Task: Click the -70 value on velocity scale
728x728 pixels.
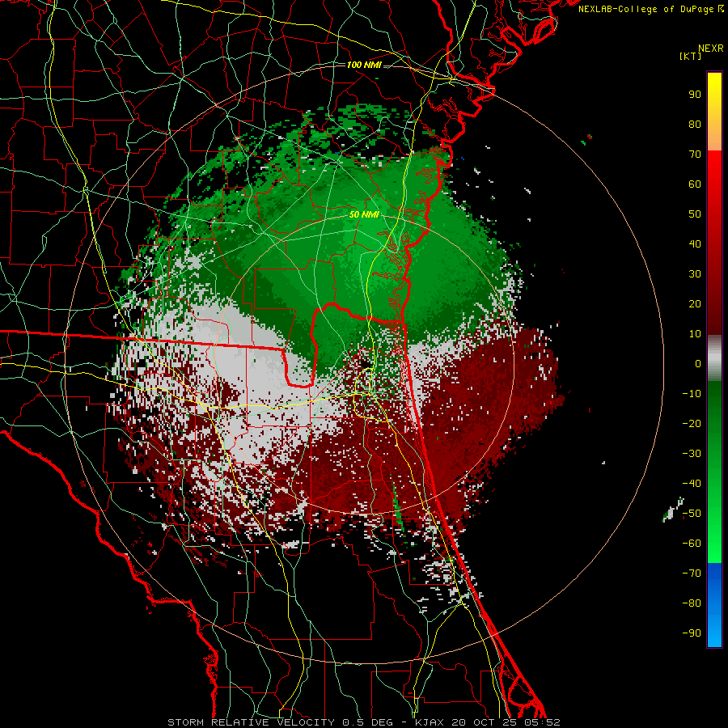Action: click(692, 574)
